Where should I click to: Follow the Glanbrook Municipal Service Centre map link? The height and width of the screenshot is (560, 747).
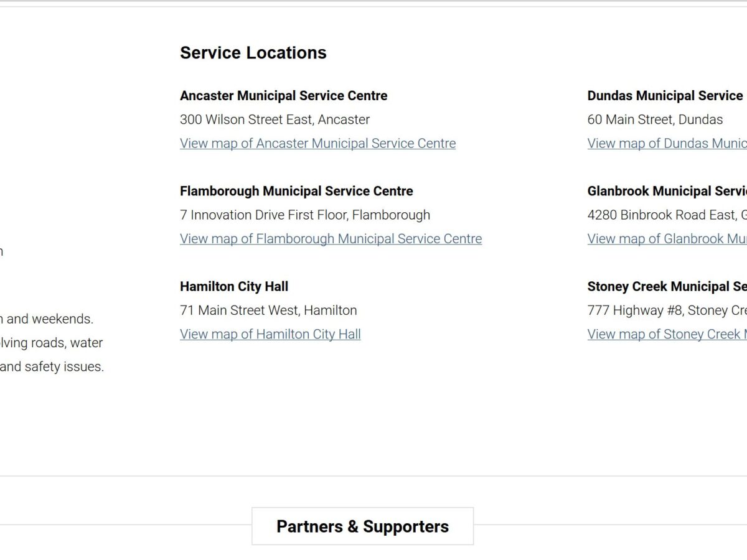pos(667,238)
